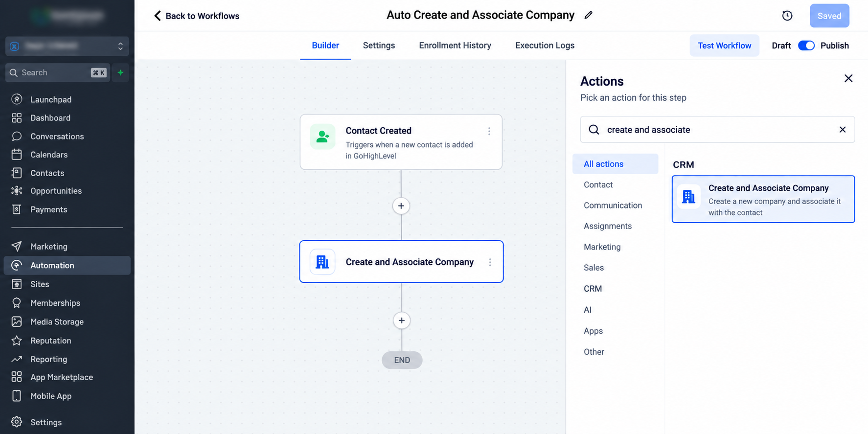868x434 pixels.
Task: Click the action search field
Action: (717, 130)
